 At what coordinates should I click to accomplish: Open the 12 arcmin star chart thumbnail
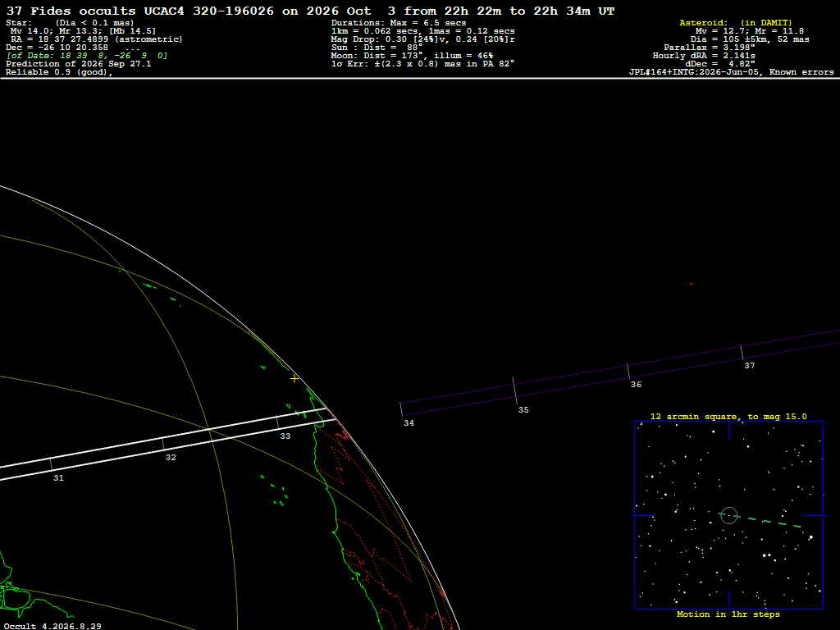coord(728,515)
